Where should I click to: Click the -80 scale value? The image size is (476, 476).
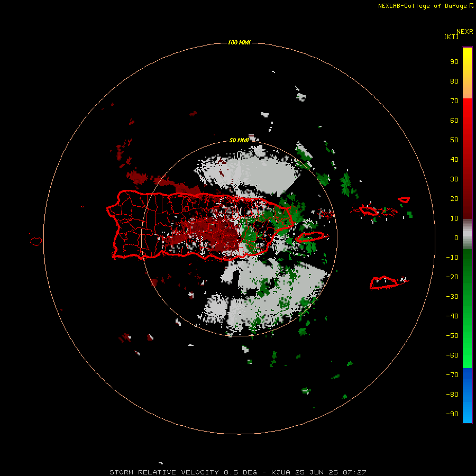(452, 395)
